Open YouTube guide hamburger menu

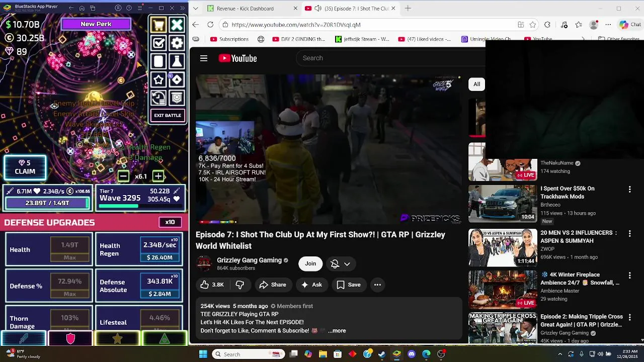[204, 58]
